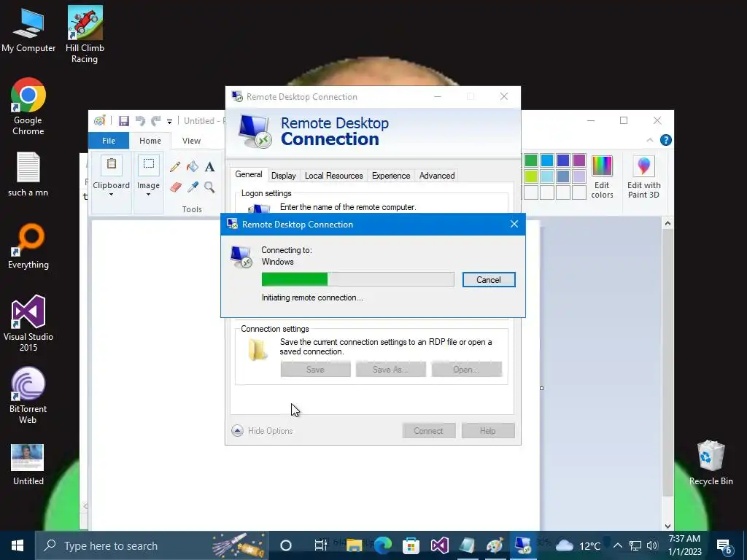This screenshot has width=747, height=560.
Task: Select the Color picker eyedropper tool
Action: (193, 187)
